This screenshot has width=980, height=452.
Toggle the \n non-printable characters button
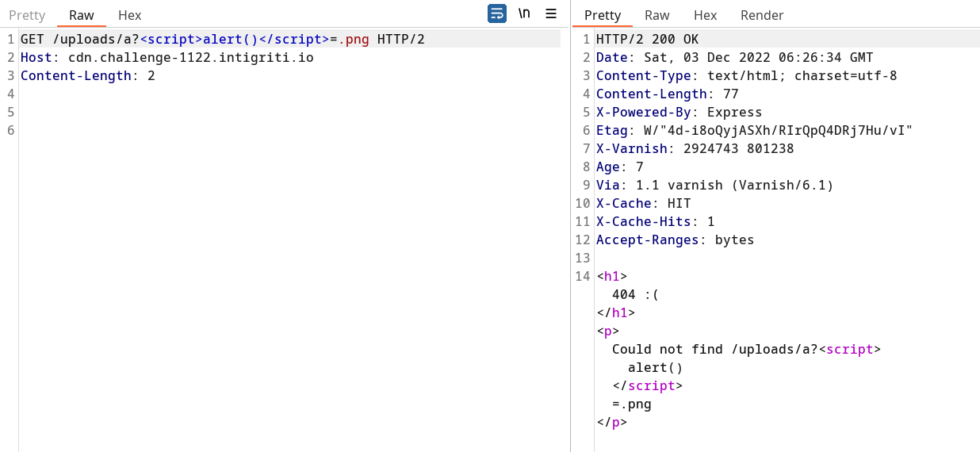(524, 13)
